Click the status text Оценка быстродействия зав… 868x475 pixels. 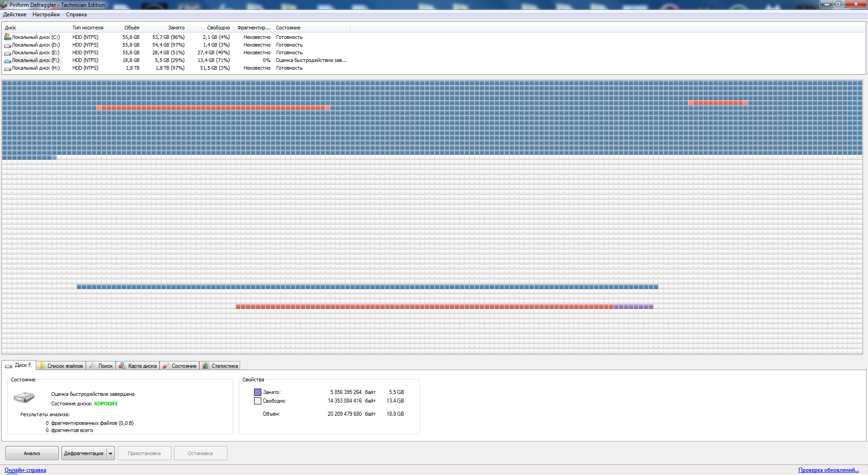(x=311, y=60)
